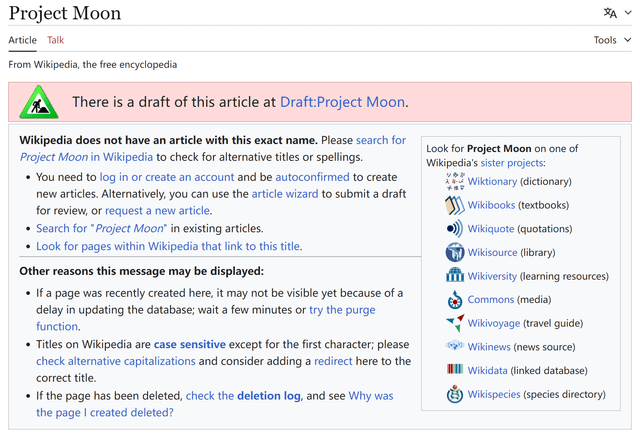Click the 'Project Moon' page heading
Image resolution: width=640 pixels, height=440 pixels.
coord(65,13)
